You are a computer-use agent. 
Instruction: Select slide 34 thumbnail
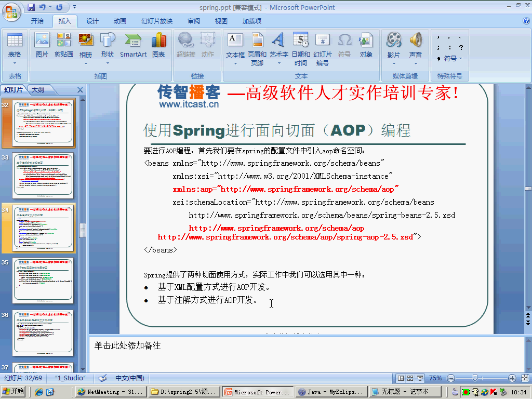coord(43,228)
